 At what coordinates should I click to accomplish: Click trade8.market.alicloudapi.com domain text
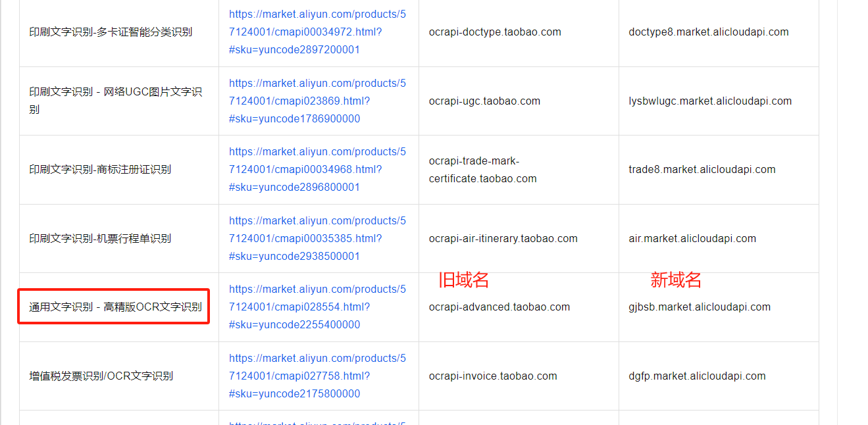click(x=702, y=169)
